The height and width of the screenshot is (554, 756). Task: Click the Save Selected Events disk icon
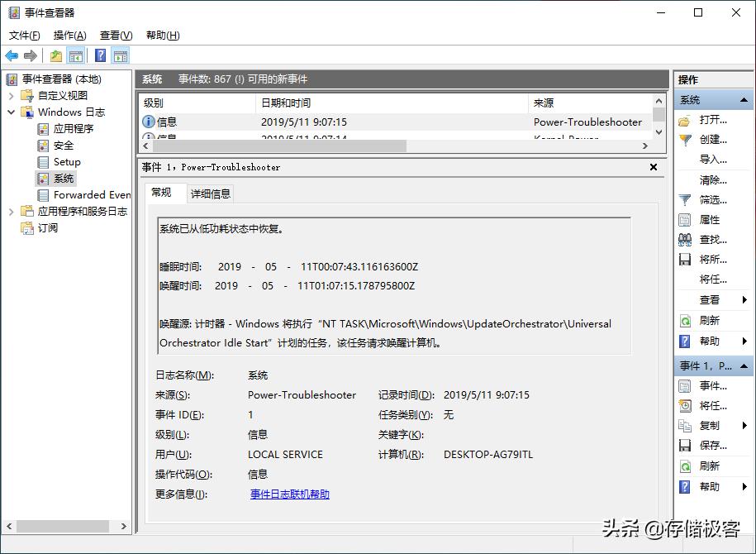tap(685, 445)
